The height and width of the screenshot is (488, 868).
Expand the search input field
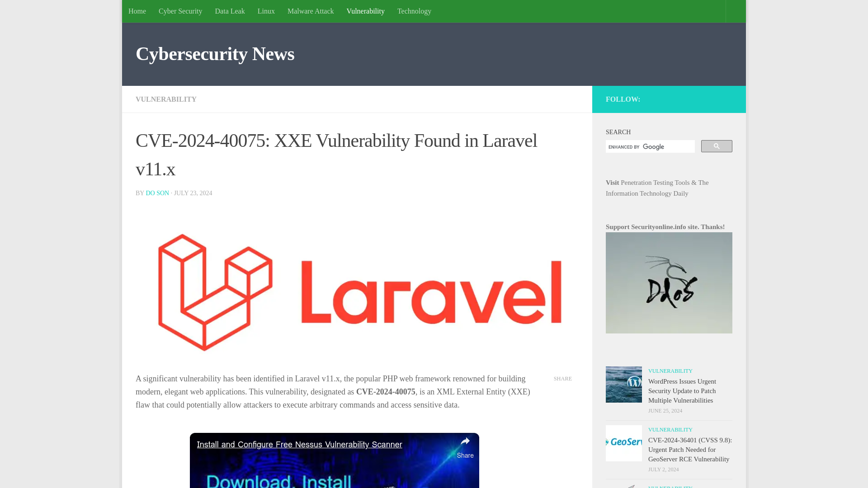tap(650, 146)
